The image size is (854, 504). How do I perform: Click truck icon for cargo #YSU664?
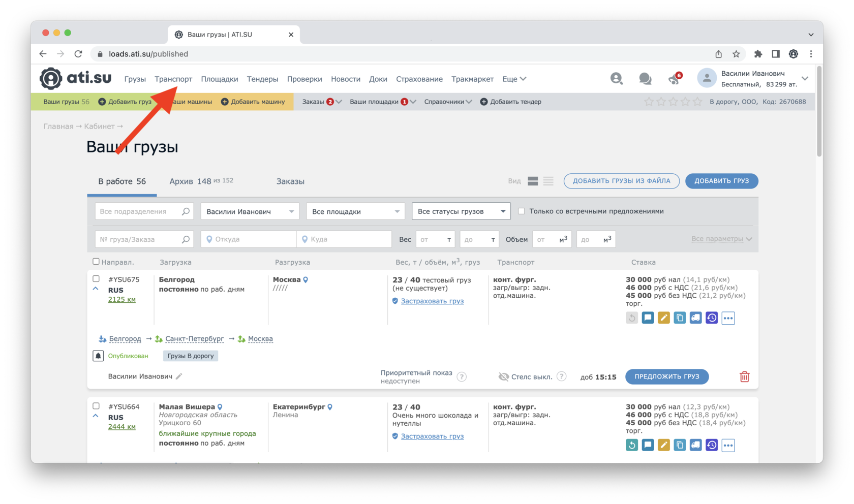695,445
